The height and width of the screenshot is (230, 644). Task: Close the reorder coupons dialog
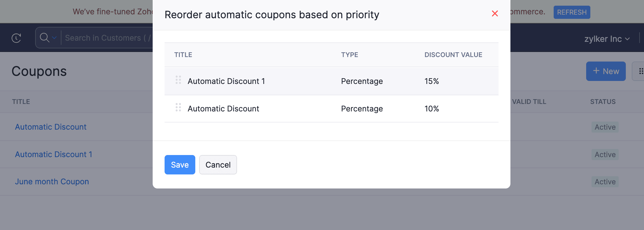point(495,13)
